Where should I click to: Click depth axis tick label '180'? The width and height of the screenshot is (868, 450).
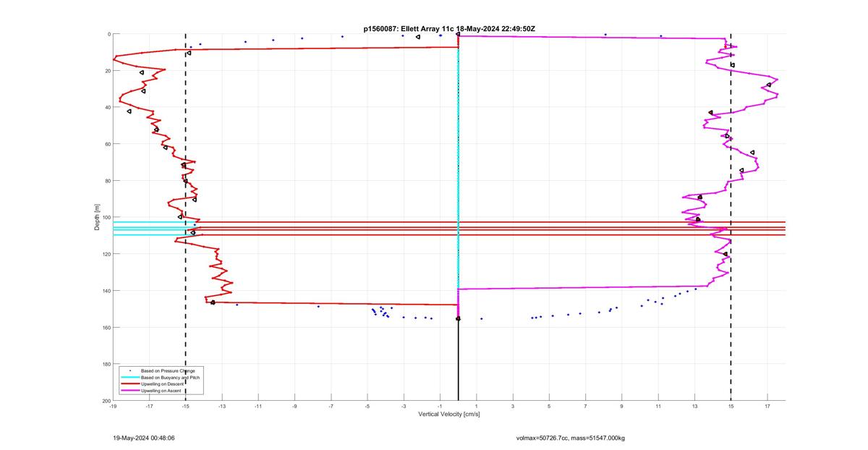(106, 364)
